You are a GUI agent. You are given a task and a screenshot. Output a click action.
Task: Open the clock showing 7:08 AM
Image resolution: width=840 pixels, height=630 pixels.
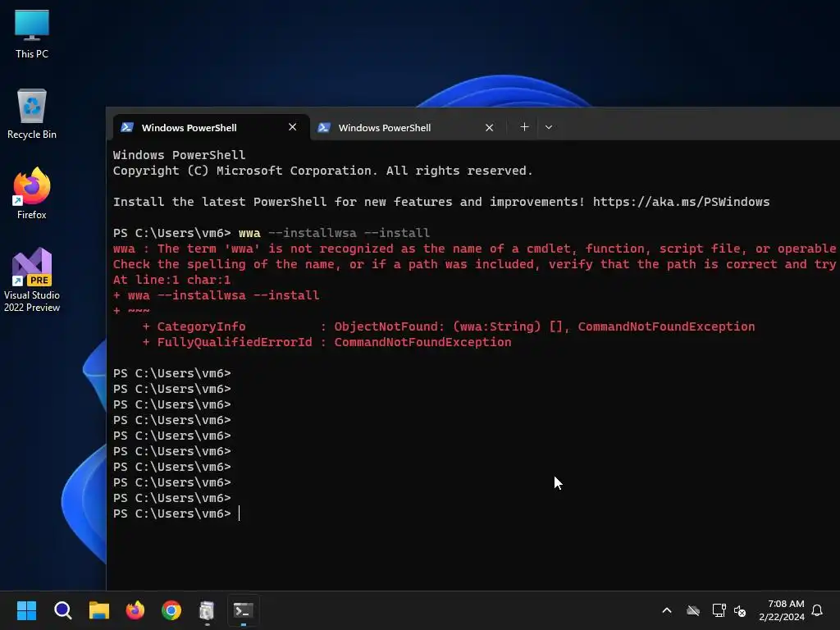[782, 610]
